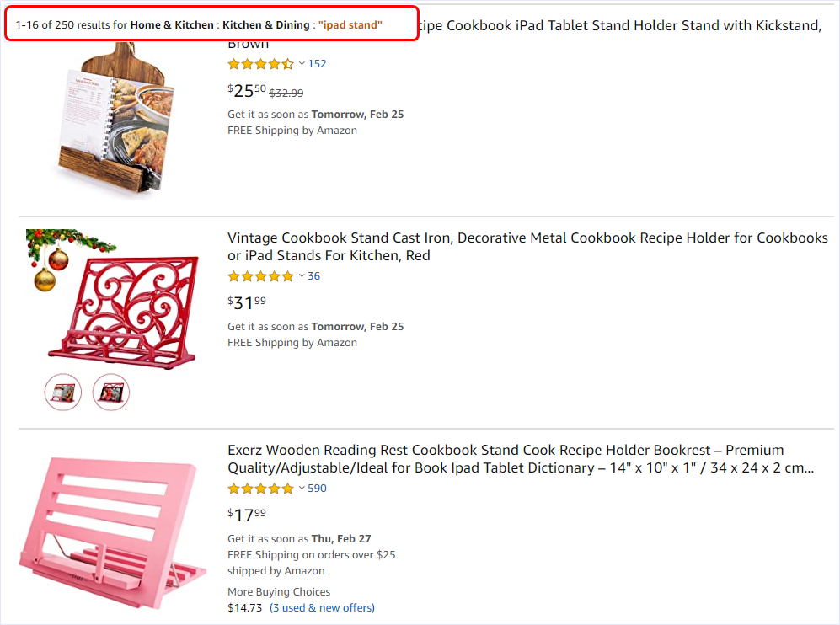Viewport: 840px width, 625px height.
Task: Open the 590 reviews link
Action: (317, 488)
